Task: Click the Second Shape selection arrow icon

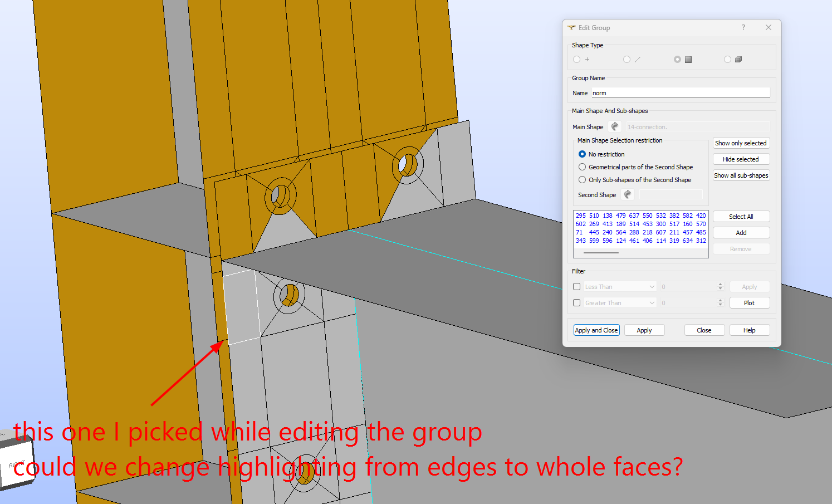Action: coord(628,195)
